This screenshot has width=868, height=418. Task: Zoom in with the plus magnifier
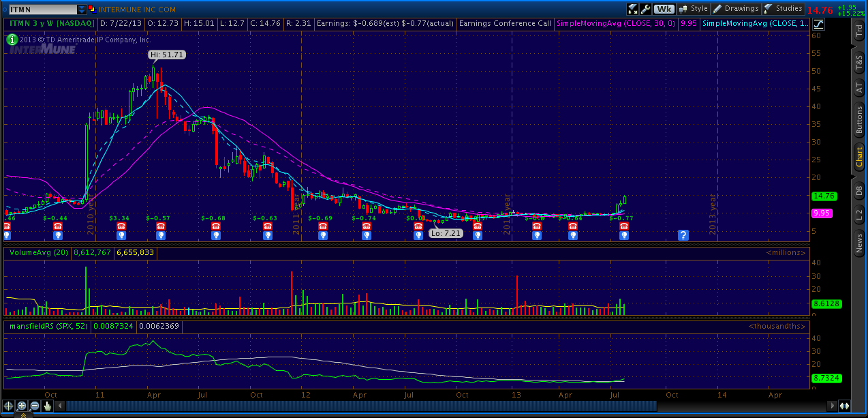[22, 406]
